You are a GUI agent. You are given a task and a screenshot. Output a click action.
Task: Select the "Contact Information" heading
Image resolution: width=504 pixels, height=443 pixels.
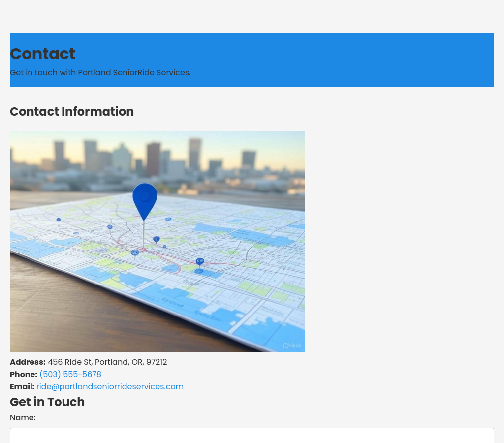pos(72,112)
